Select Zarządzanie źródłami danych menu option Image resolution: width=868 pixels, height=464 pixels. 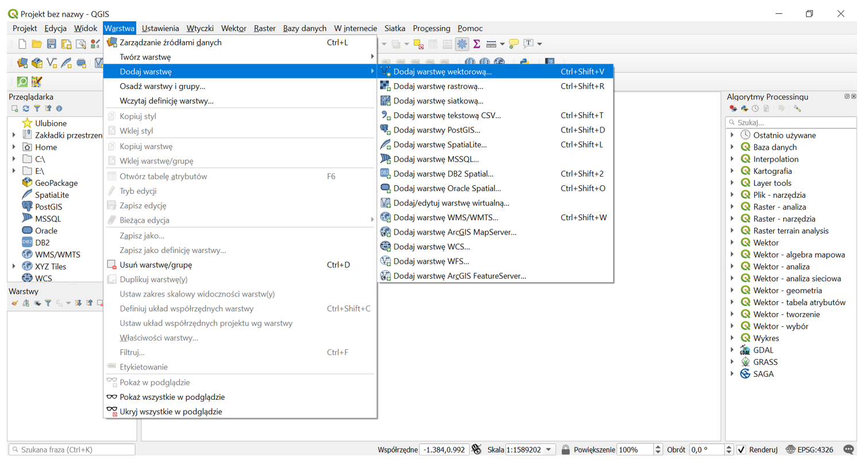tap(170, 42)
